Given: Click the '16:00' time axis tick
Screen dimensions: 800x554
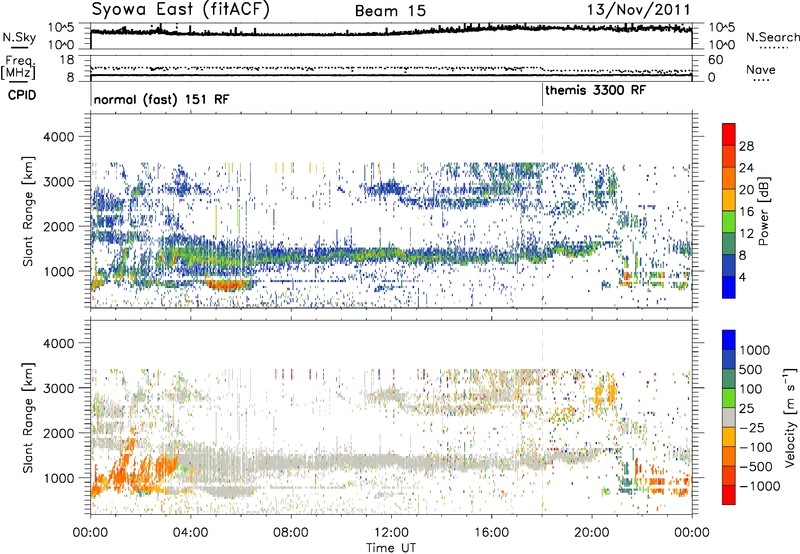Looking at the screenshot, I should [x=491, y=533].
